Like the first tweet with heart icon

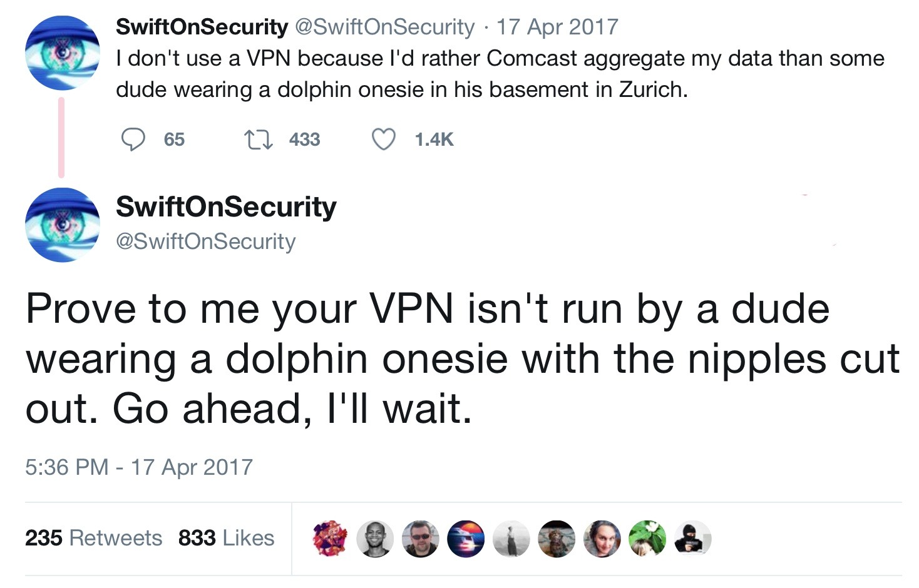[384, 139]
